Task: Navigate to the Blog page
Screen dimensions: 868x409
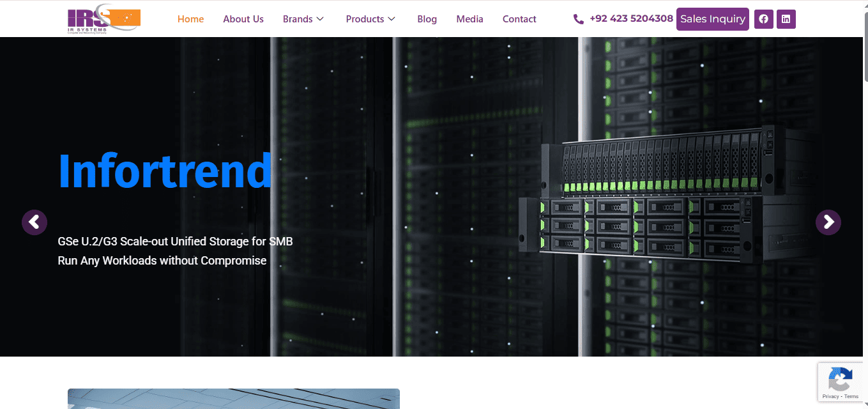Action: (427, 19)
